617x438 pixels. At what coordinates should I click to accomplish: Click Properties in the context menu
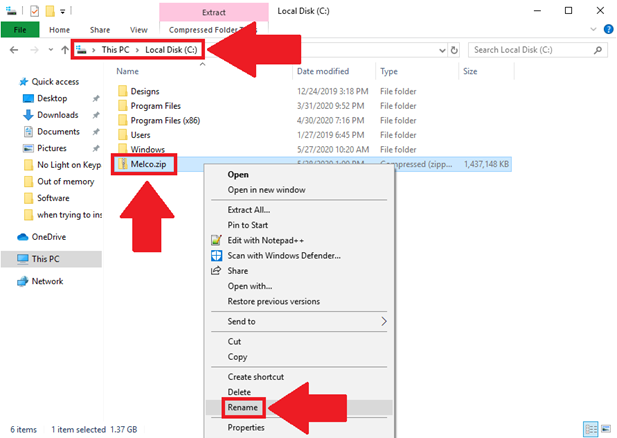pyautogui.click(x=247, y=427)
